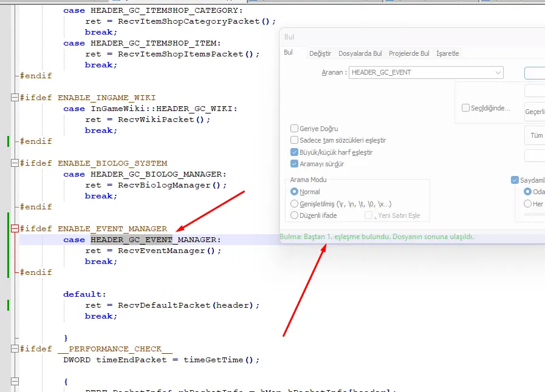
Task: Choose Genişletilmiş search mode radio
Action: pos(295,204)
